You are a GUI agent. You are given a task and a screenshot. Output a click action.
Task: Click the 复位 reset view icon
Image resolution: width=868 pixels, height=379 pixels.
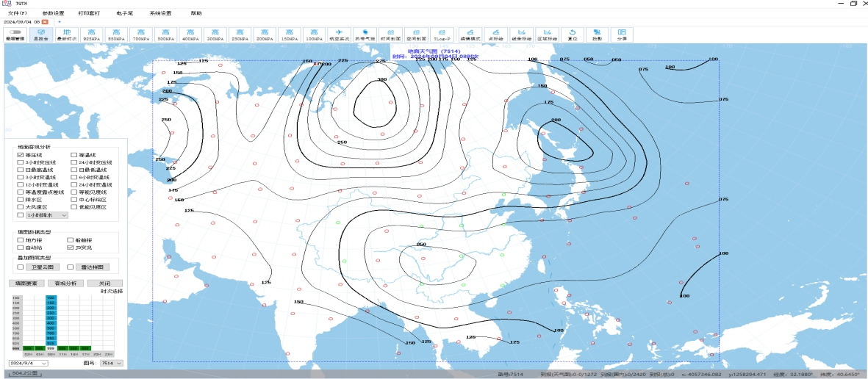coord(573,35)
